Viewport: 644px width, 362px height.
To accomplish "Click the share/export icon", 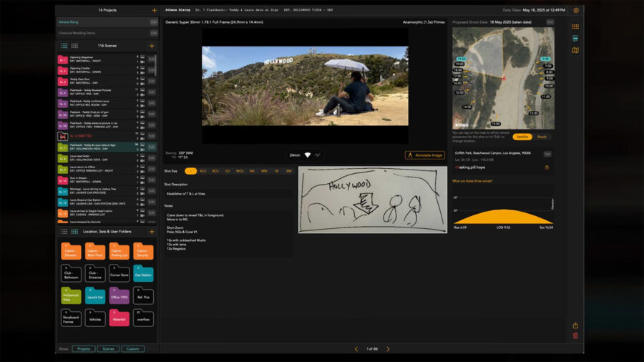I will 575,326.
